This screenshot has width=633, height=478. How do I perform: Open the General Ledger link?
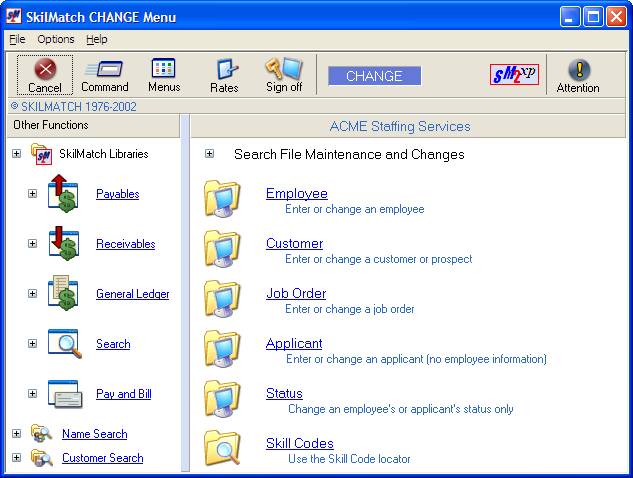pos(133,294)
